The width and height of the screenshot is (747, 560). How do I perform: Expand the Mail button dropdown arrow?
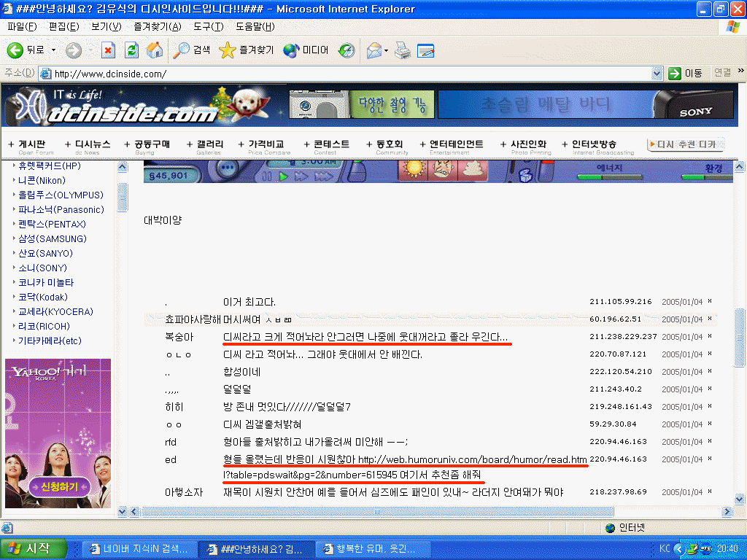coord(387,50)
